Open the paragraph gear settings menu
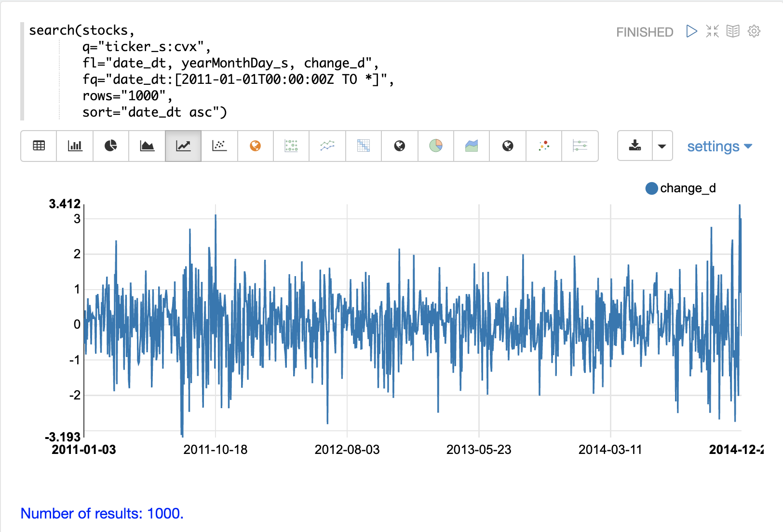This screenshot has height=532, width=783. [754, 31]
